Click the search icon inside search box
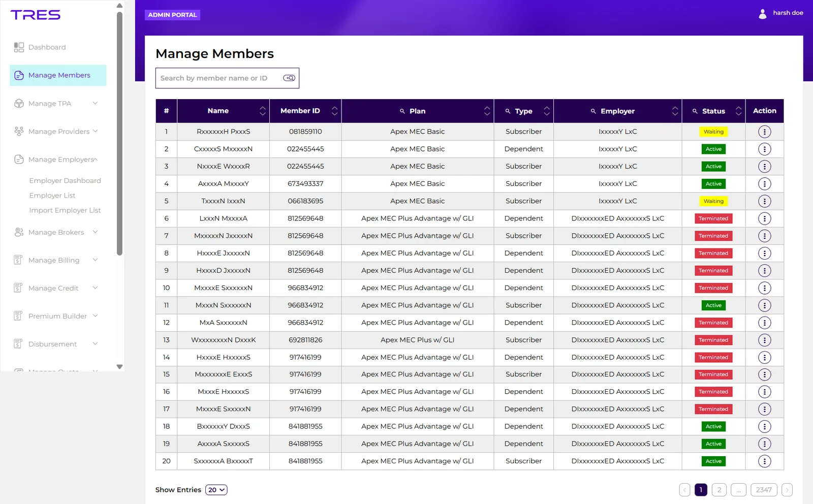The width and height of the screenshot is (813, 504). pos(289,78)
